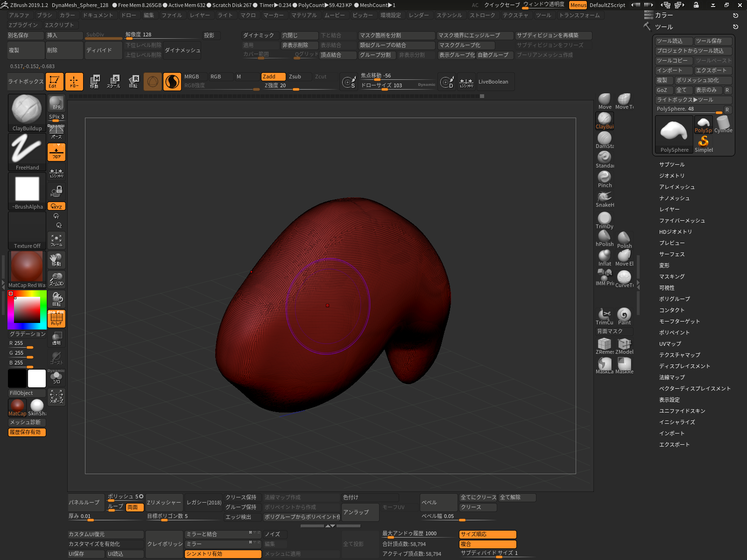This screenshot has width=747, height=560.
Task: Toggle the 背面マスク backface mask
Action: [614, 331]
